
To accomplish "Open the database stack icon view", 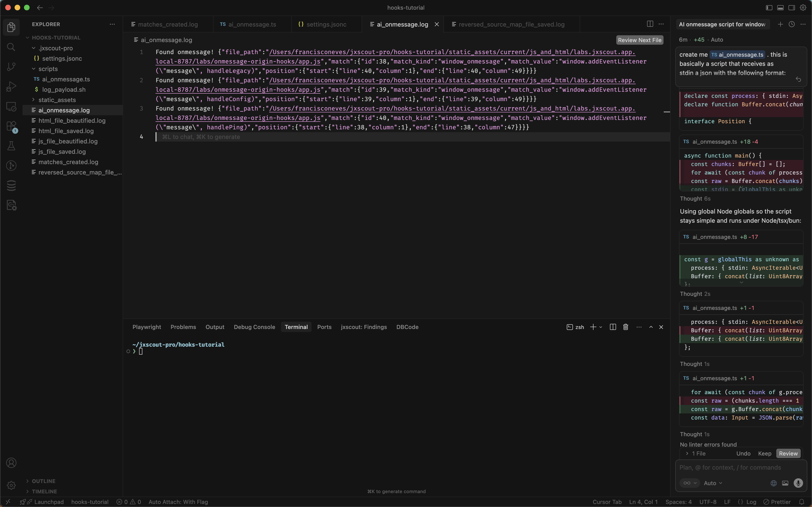I will click(x=11, y=186).
